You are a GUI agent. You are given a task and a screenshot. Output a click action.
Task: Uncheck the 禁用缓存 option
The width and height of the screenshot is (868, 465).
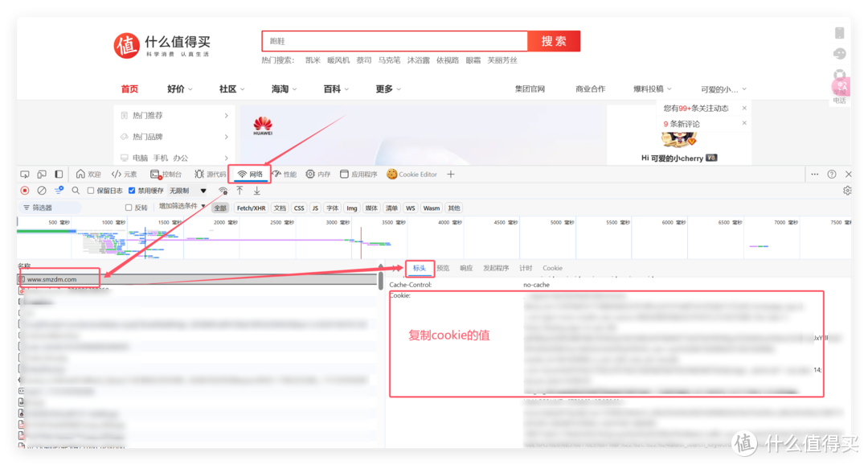131,191
